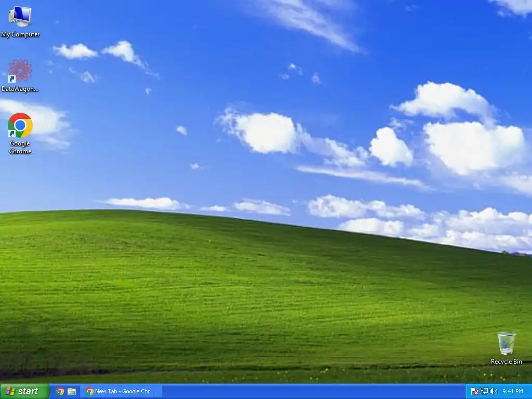Open the speaker volume tray icon
Viewport: 532px width, 399px height.
click(x=494, y=391)
